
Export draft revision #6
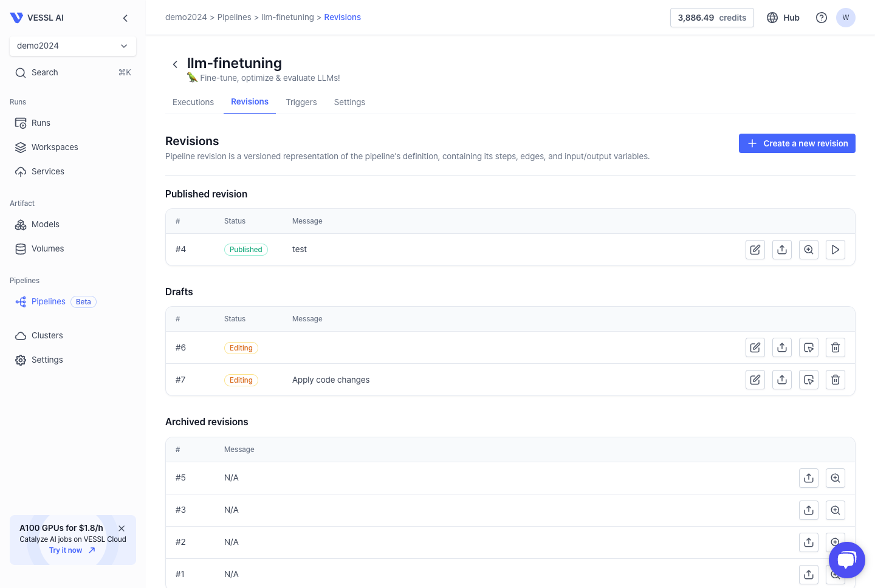[782, 347]
